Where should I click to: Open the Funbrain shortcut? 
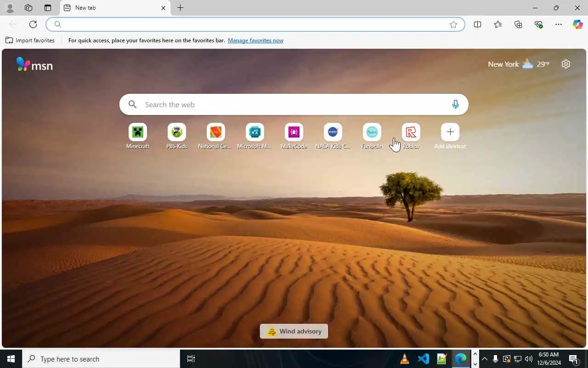point(372,137)
